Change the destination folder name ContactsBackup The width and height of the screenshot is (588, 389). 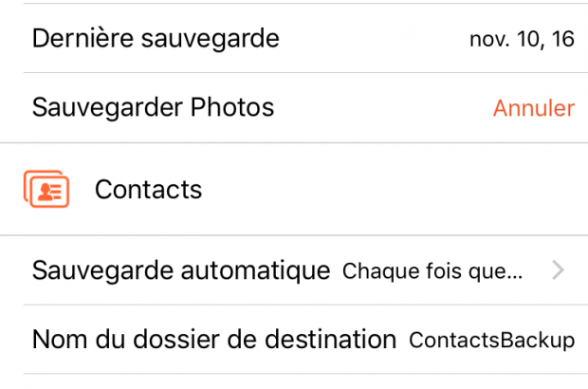[491, 340]
